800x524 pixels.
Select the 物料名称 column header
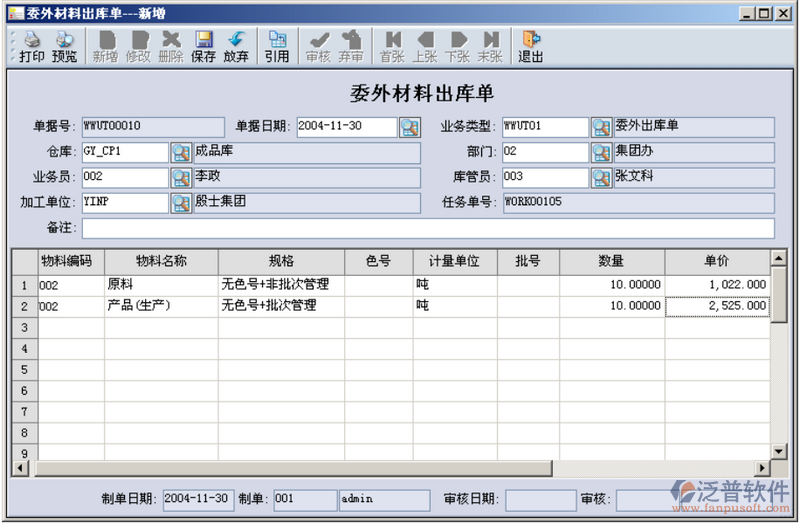click(x=161, y=261)
